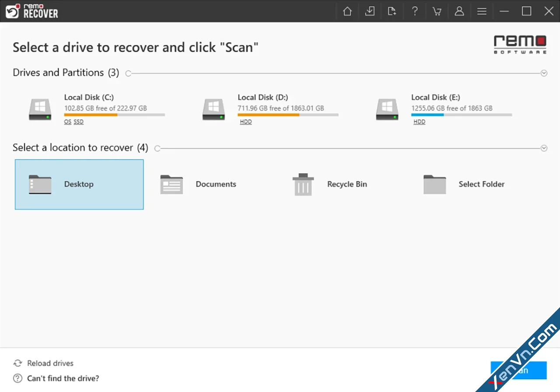560x392 pixels.
Task: Click the D: drive usage bar
Action: [288, 115]
